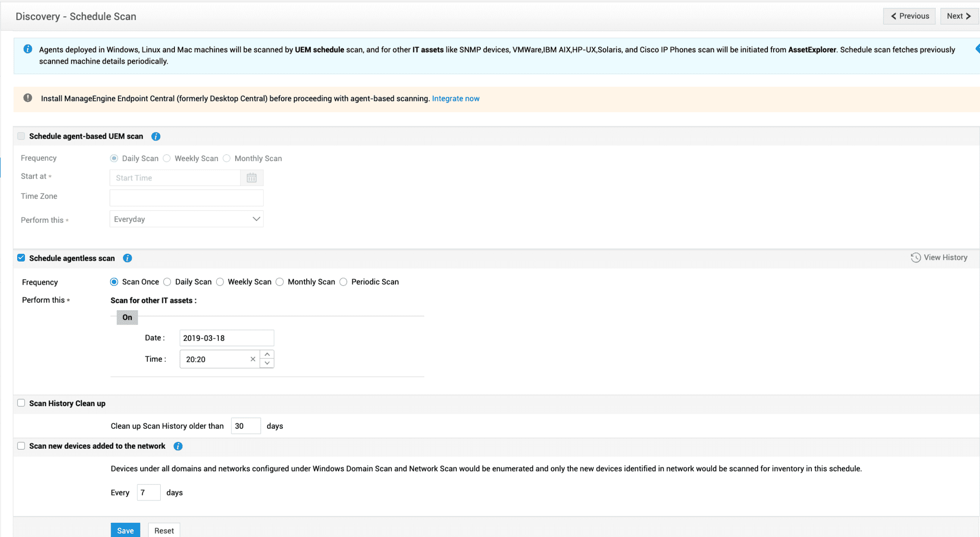980x537 pixels.
Task: Open the Start Time calendar picker icon
Action: coord(251,178)
